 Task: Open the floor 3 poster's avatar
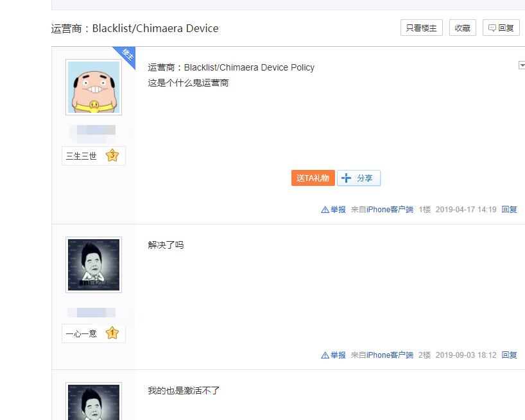click(x=93, y=403)
